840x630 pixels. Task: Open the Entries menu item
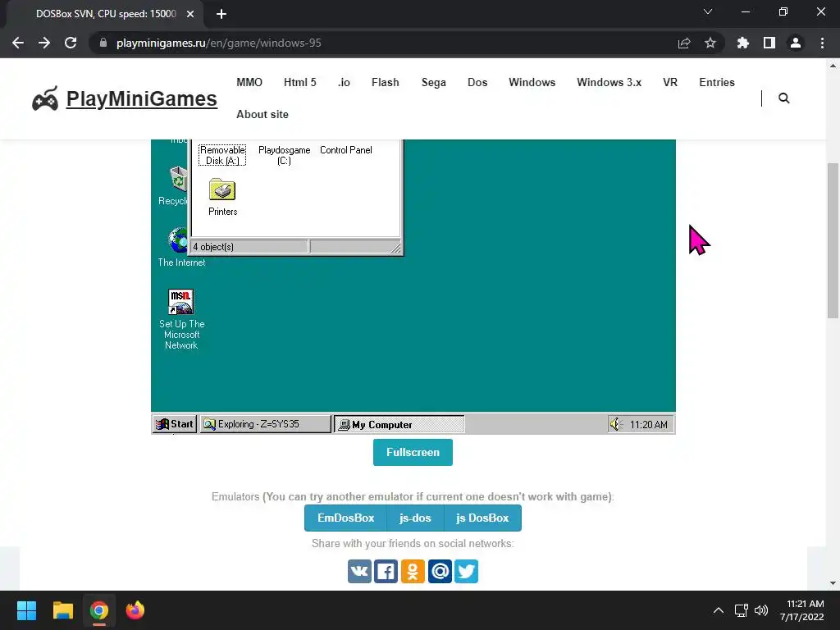click(717, 83)
